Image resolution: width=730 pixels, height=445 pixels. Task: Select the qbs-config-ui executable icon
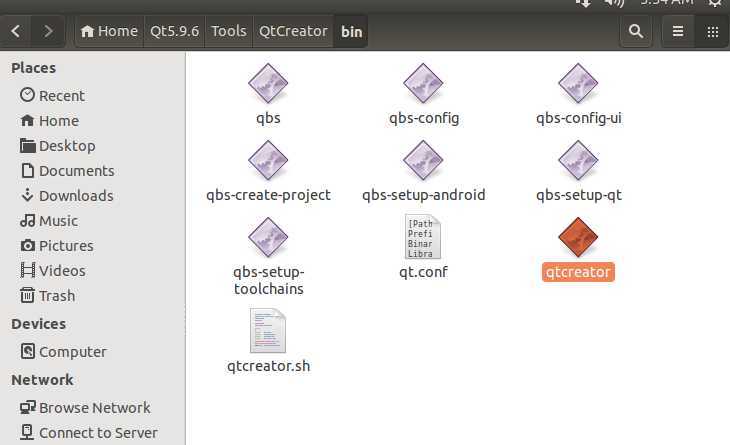578,83
